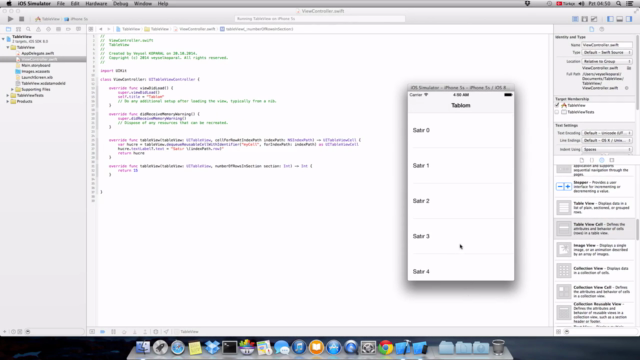Open the Symbol navigator icon

pyautogui.click(x=18, y=29)
